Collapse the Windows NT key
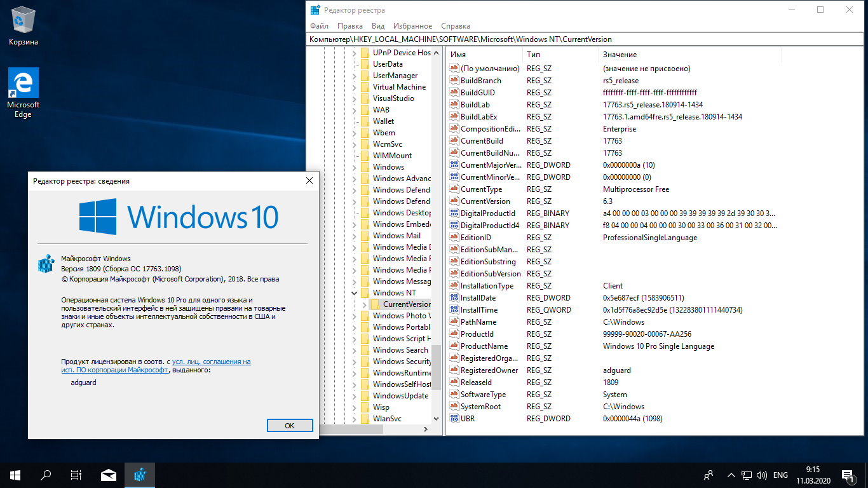This screenshot has height=488, width=868. click(x=355, y=293)
